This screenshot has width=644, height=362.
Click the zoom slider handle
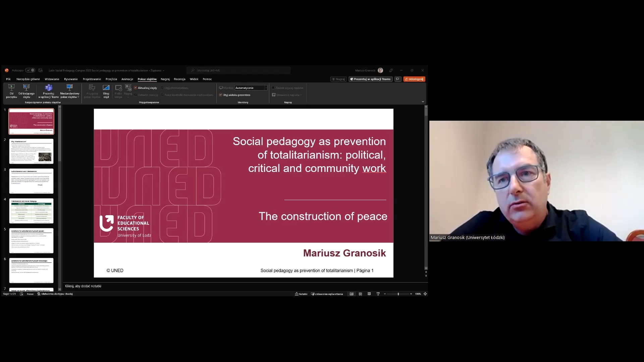point(398,294)
